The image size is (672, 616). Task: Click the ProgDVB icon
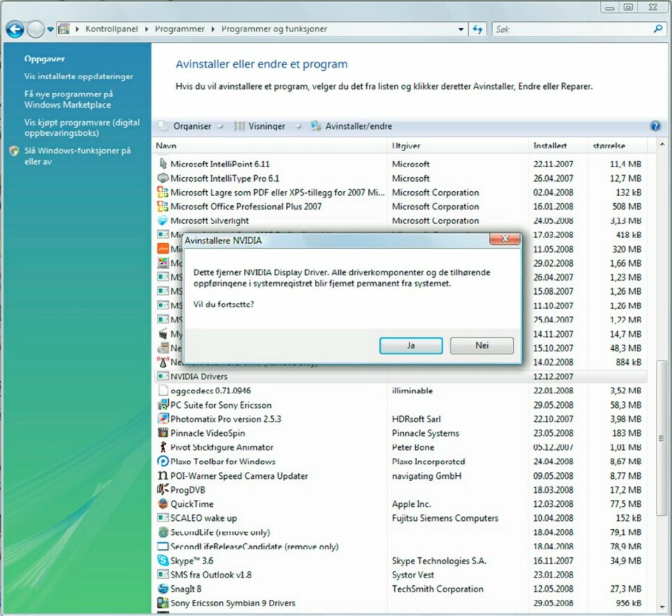pyautogui.click(x=163, y=489)
